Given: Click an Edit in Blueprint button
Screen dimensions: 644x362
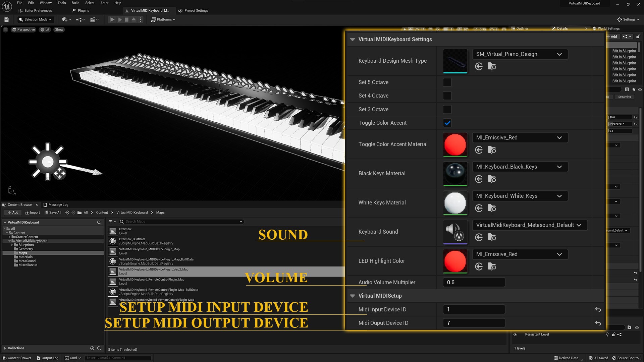Looking at the screenshot, I should (x=624, y=51).
